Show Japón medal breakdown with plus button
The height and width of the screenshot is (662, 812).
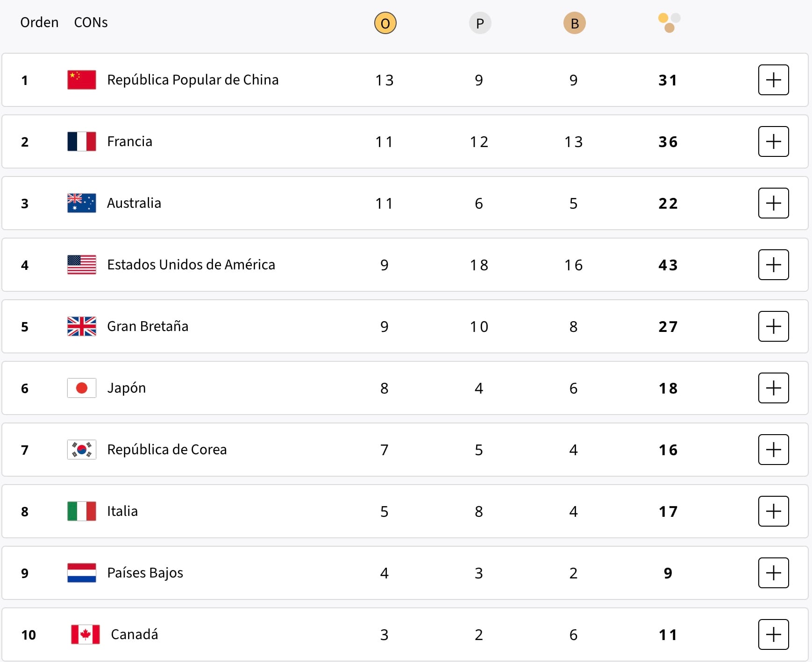pyautogui.click(x=773, y=388)
